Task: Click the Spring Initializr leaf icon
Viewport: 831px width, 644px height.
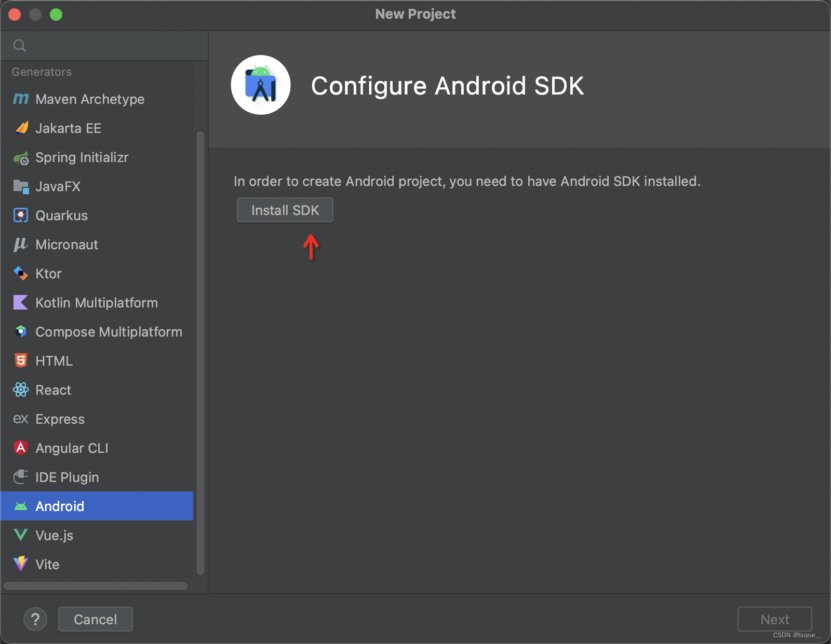Action: click(21, 157)
